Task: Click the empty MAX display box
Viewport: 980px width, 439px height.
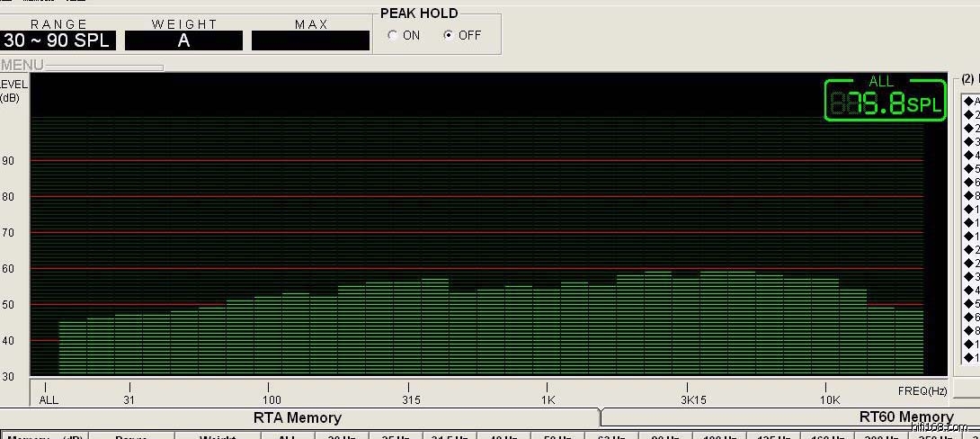Action: tap(310, 40)
